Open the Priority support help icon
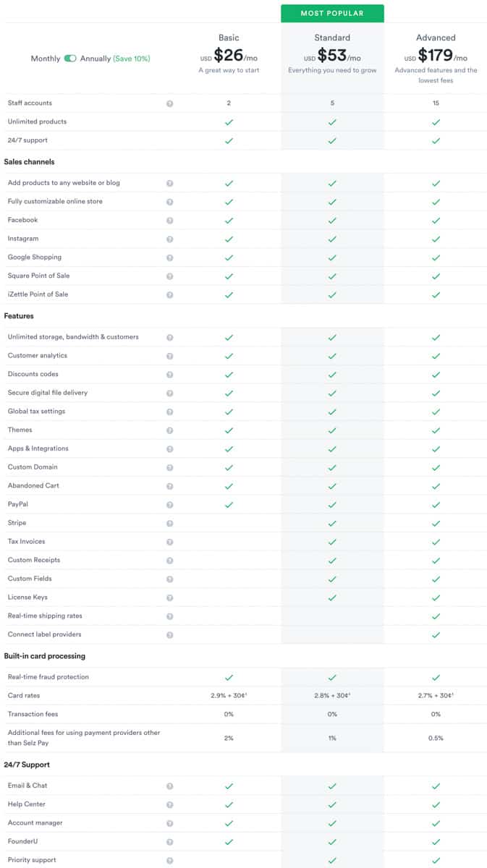The height and width of the screenshot is (868, 487). [171, 861]
